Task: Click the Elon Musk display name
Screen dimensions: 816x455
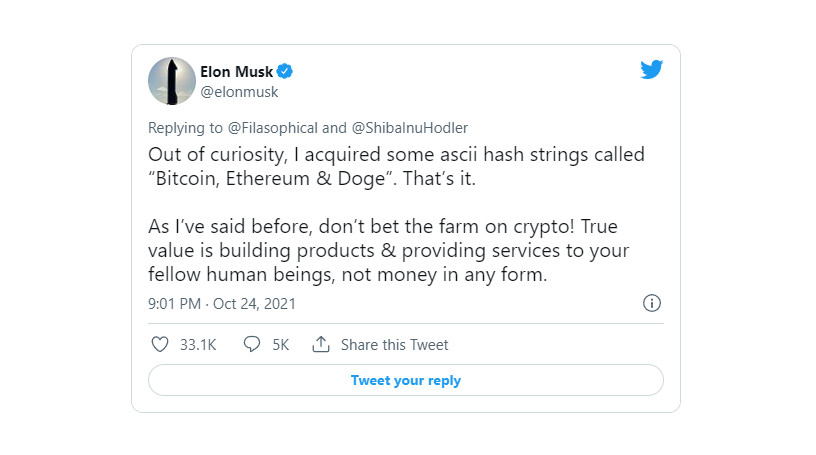Action: click(x=237, y=71)
